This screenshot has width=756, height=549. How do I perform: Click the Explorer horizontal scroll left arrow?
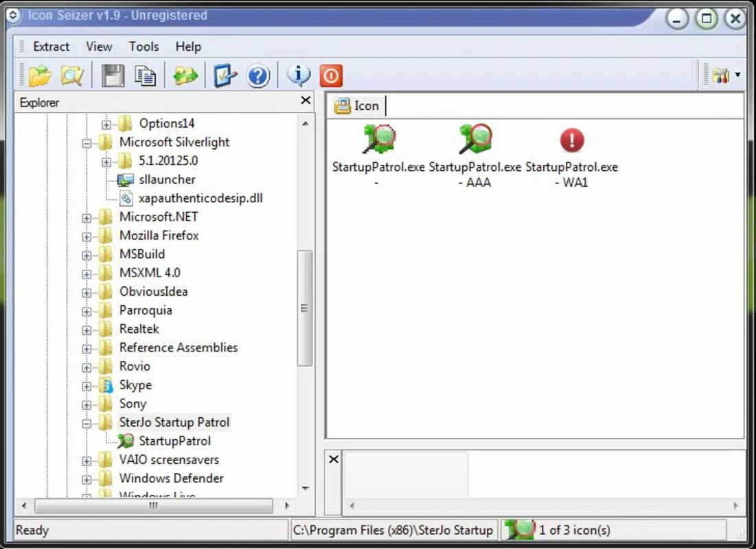pos(23,506)
